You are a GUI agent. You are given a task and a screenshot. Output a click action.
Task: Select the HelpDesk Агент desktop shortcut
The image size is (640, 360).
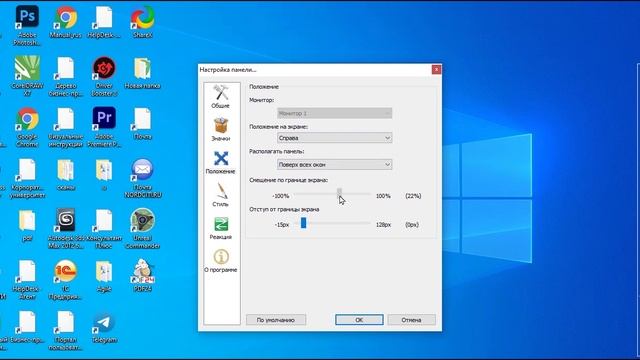pos(27,279)
